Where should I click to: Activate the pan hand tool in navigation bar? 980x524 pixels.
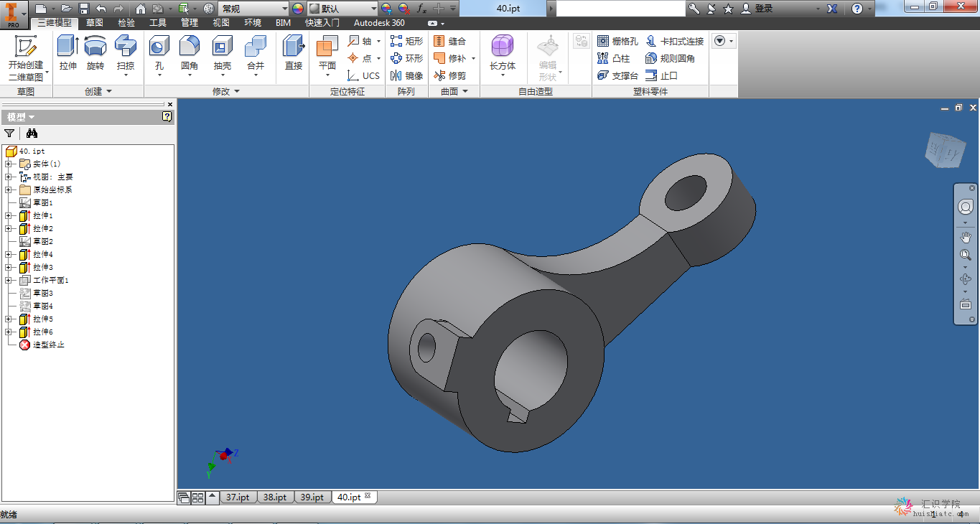pos(966,237)
